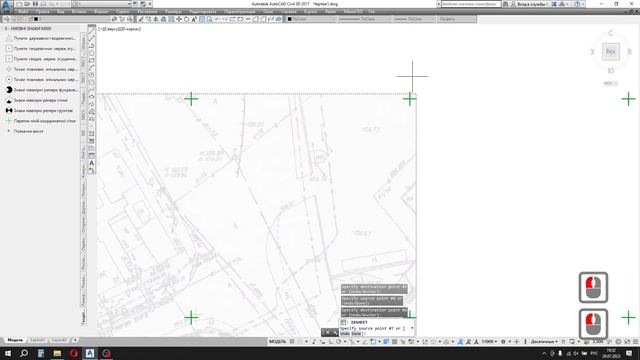Select the Circle draw tool
Viewport: 640px width, 360px height.
(x=92, y=75)
